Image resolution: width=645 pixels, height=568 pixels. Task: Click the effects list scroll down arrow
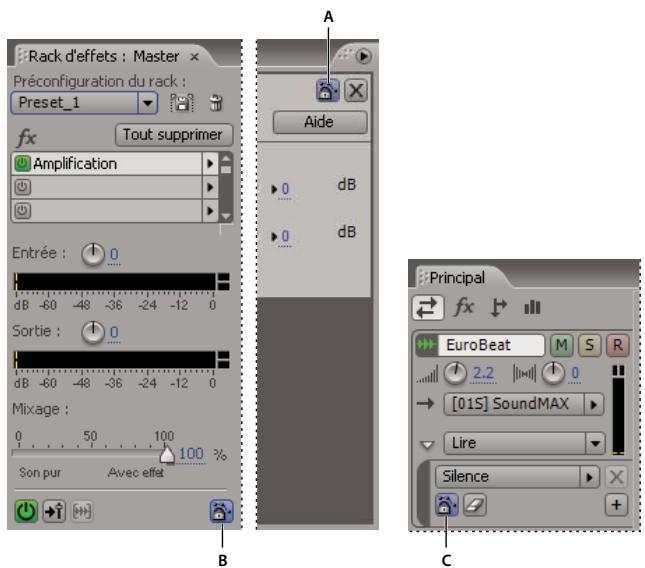[226, 216]
